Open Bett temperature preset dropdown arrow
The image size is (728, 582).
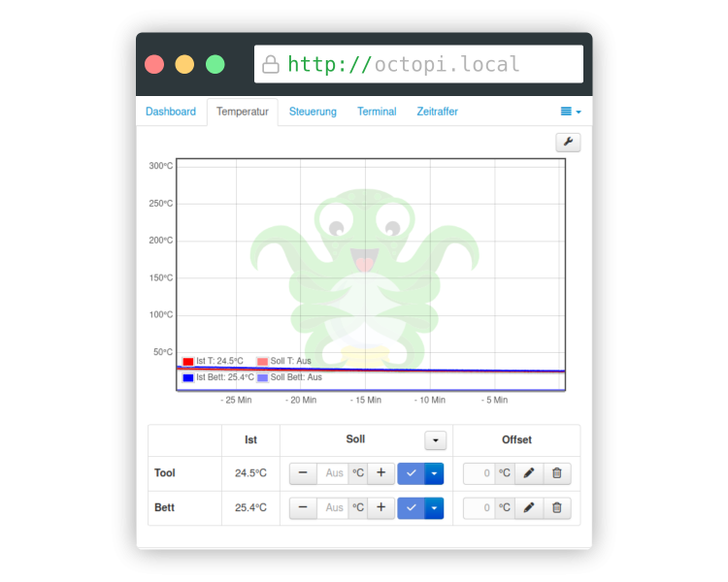(x=435, y=507)
